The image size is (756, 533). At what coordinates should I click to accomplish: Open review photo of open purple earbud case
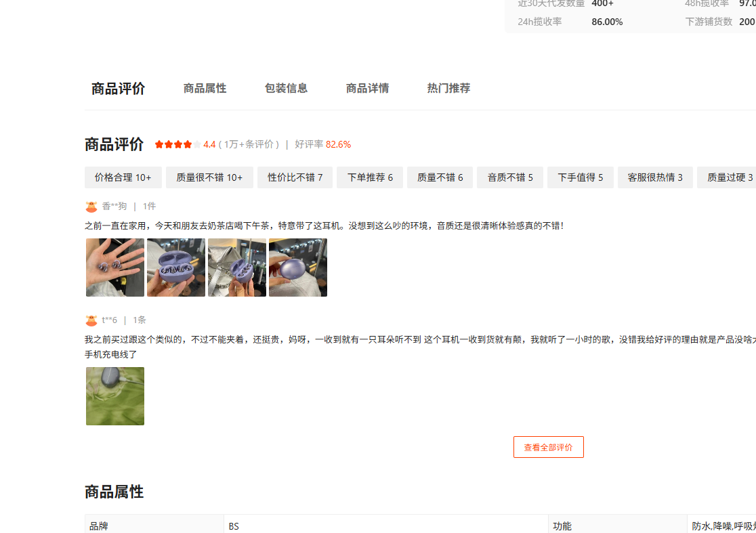[x=176, y=268]
